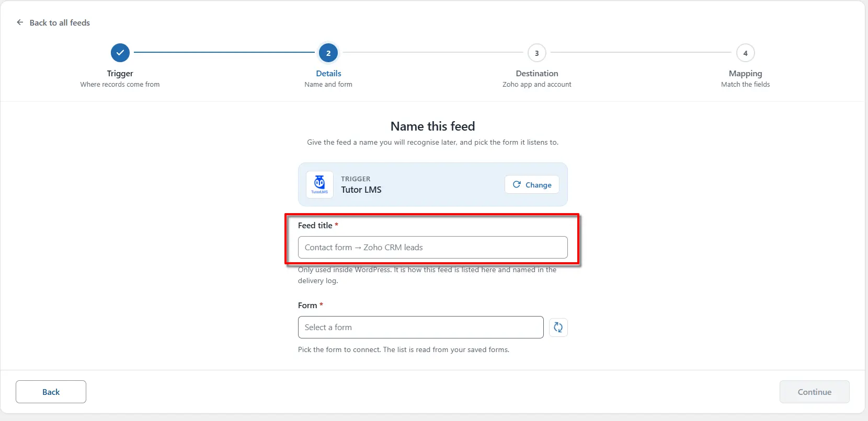The image size is (868, 421).
Task: Refresh the forms list with the reload icon
Action: [558, 328]
